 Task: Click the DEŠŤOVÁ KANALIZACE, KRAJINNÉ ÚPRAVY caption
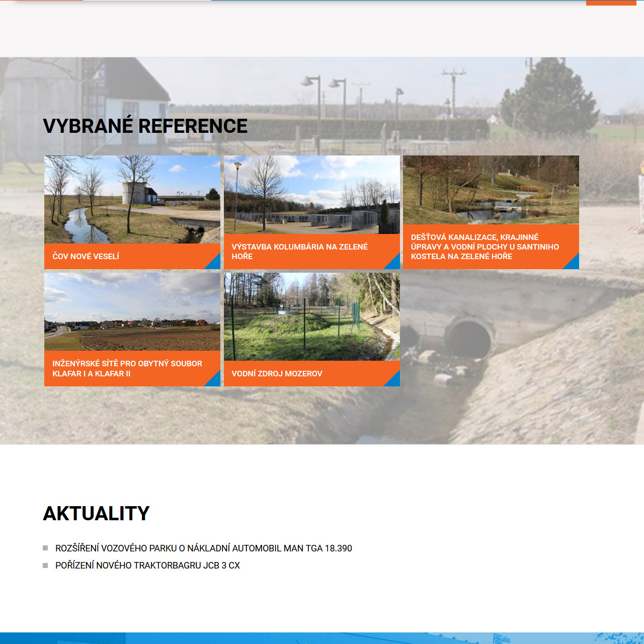coord(485,247)
